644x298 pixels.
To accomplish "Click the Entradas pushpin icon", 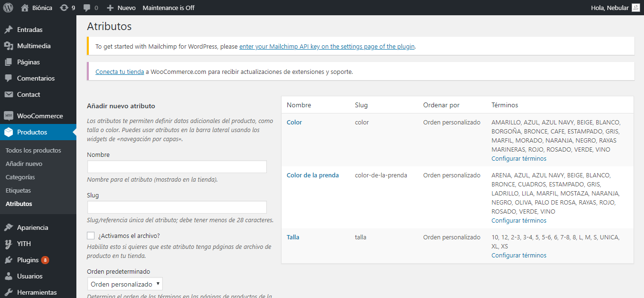I will coord(9,30).
